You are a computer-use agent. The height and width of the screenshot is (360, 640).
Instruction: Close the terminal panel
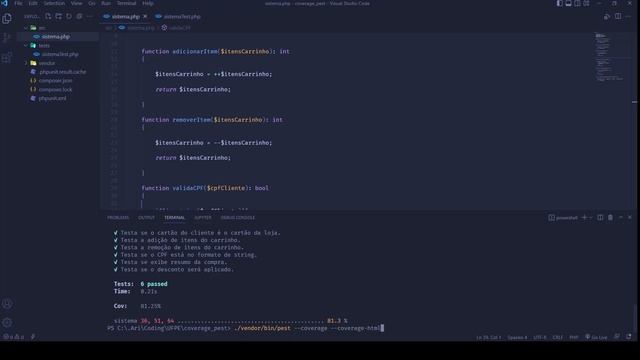630,218
